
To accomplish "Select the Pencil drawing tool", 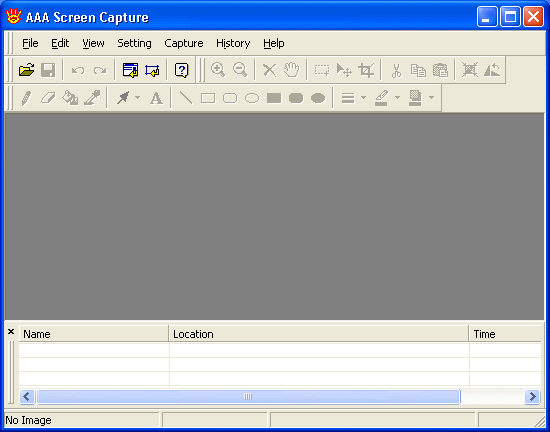I will (26, 98).
